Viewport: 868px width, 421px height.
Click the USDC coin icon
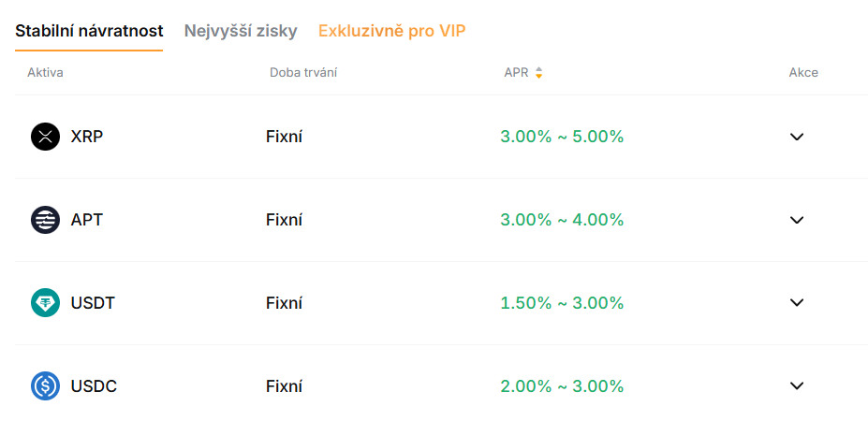(x=45, y=386)
